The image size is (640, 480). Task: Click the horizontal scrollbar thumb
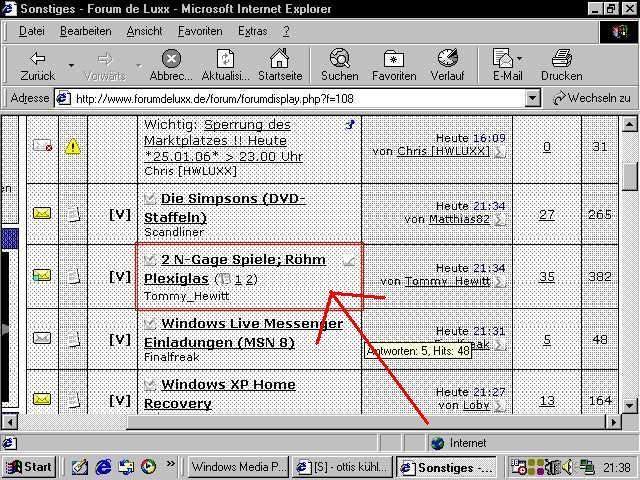366,422
